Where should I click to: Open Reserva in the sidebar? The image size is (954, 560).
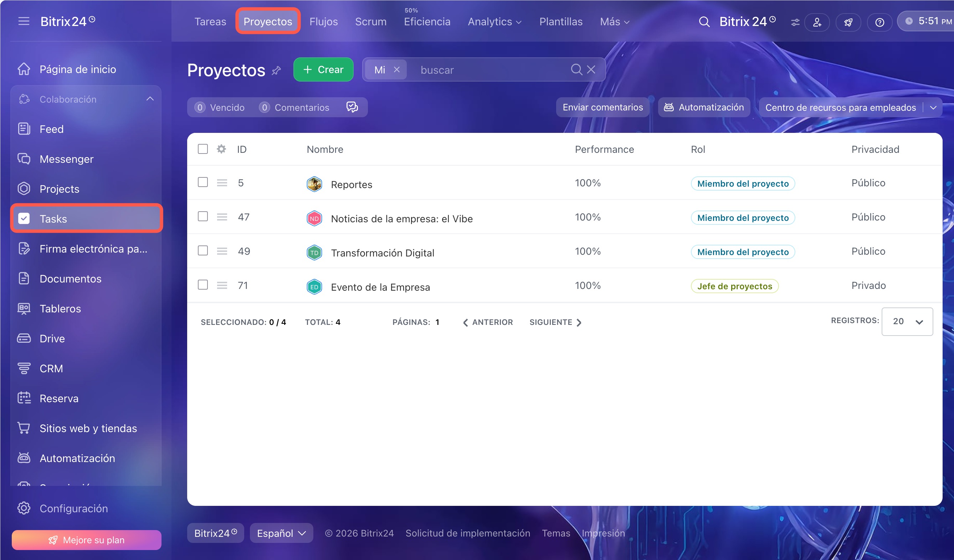[86, 398]
